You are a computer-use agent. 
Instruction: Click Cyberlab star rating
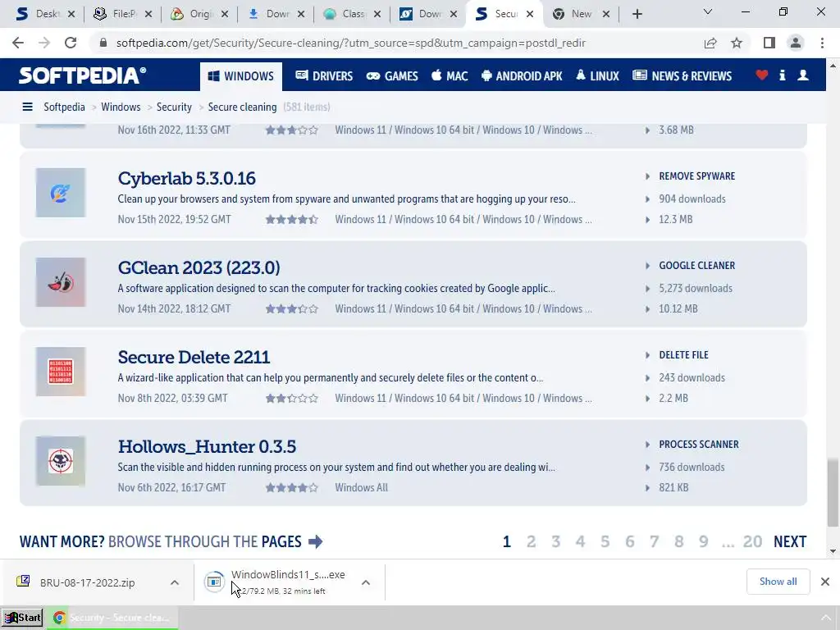coord(292,220)
